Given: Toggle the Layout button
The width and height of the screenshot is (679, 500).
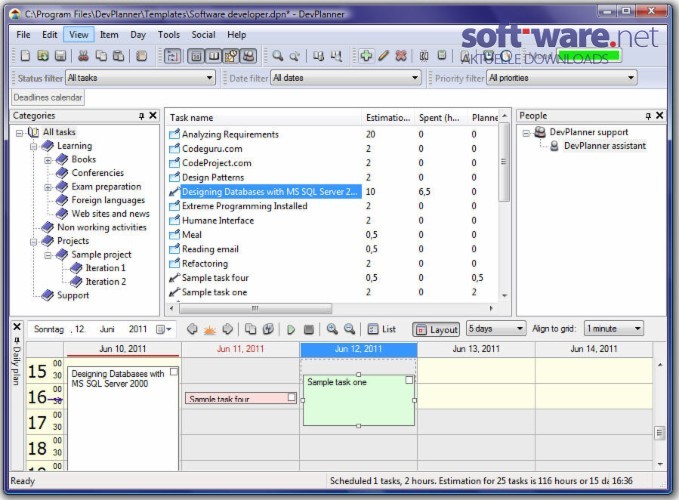Looking at the screenshot, I should point(436,329).
